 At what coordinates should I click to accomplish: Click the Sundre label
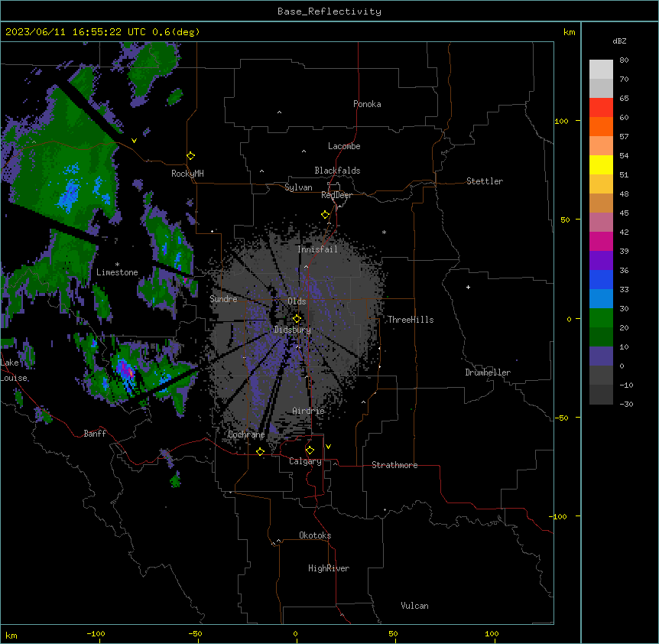pos(223,299)
